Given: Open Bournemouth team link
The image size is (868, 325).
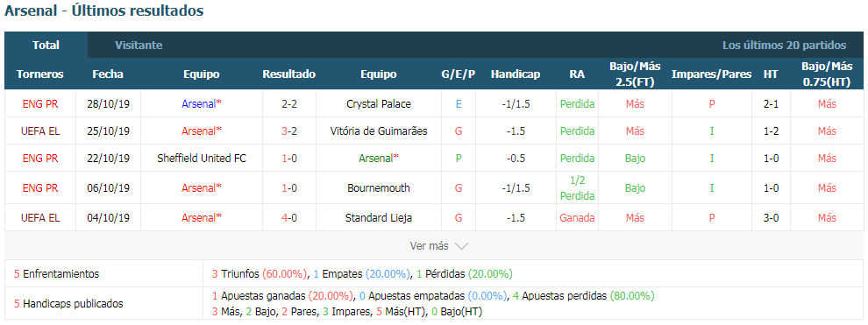Looking at the screenshot, I should point(379,188).
